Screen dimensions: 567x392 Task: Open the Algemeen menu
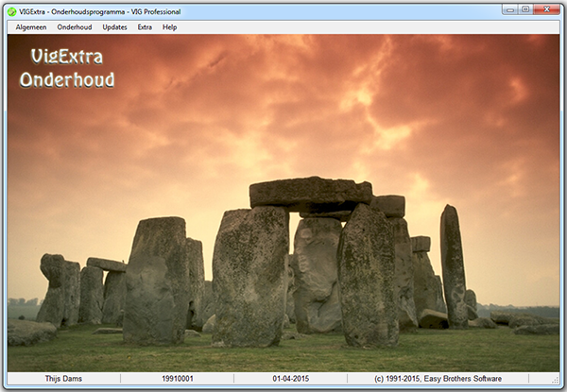(31, 27)
